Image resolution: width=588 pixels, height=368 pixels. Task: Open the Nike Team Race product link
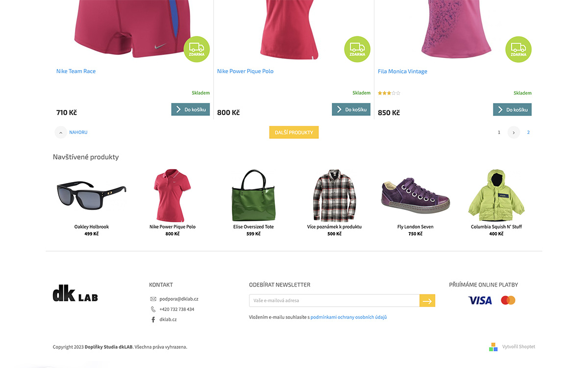pos(76,71)
